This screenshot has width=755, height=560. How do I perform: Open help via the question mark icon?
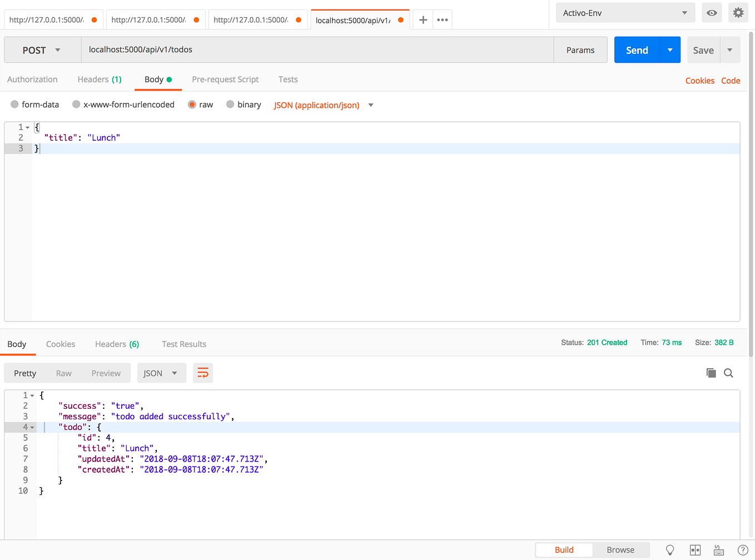742,550
